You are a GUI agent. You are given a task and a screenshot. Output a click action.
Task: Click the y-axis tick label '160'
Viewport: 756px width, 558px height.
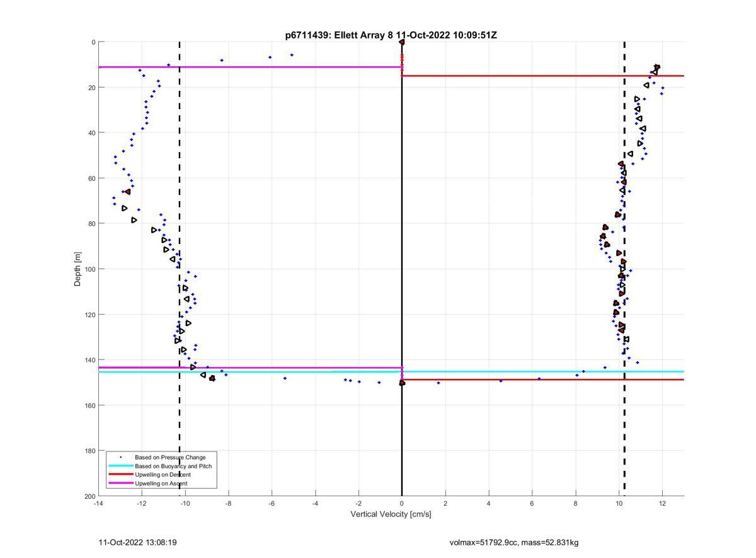(89, 405)
